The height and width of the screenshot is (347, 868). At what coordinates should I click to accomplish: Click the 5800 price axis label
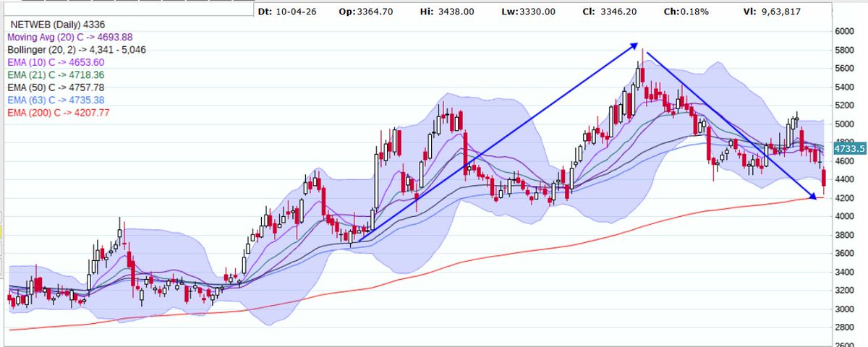(845, 50)
